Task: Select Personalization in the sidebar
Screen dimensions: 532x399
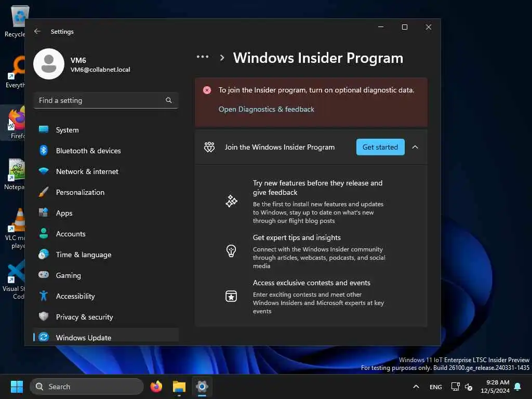Action: tap(106, 192)
